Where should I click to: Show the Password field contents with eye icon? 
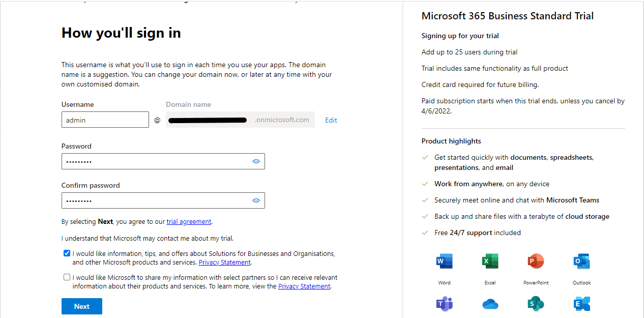[x=256, y=161]
